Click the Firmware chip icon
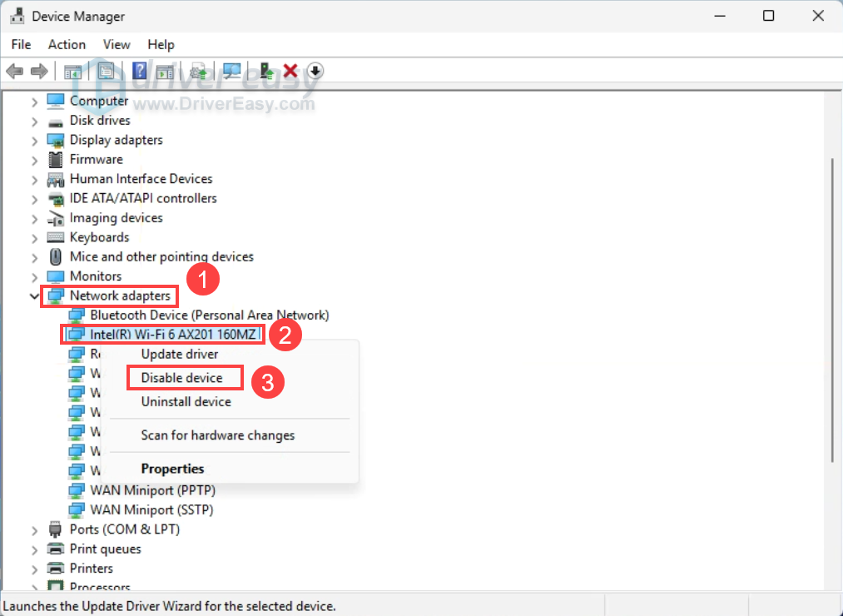This screenshot has width=843, height=616. (56, 159)
